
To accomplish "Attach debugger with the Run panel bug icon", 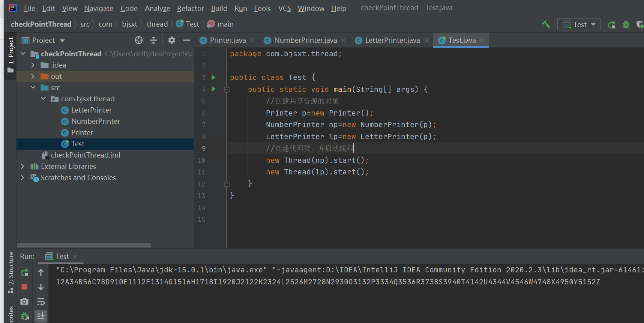I will tap(25, 316).
